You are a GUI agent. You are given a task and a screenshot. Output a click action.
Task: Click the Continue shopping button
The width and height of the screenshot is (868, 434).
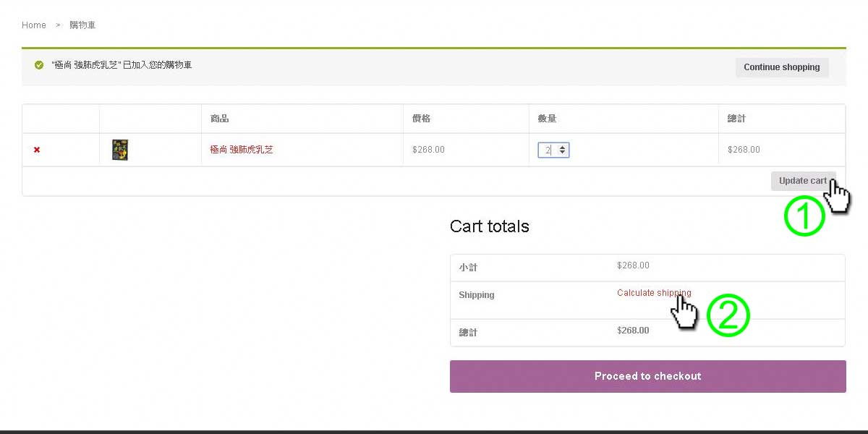(x=781, y=67)
